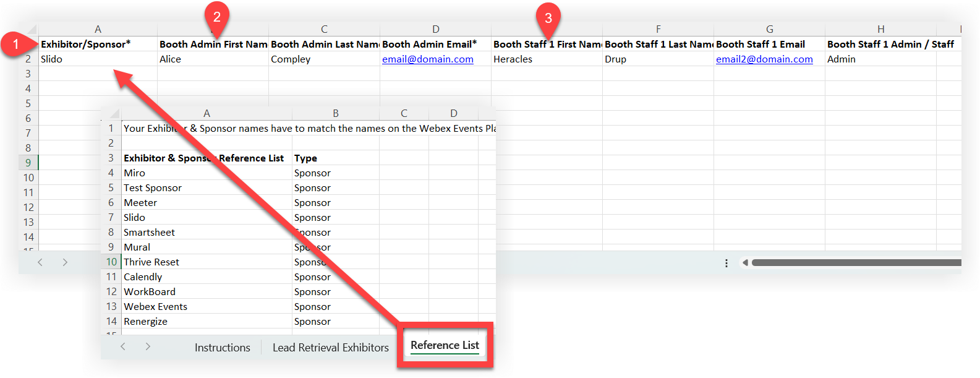Viewport: 980px width, 378px height.
Task: Select the Compley cell
Action: pos(324,59)
